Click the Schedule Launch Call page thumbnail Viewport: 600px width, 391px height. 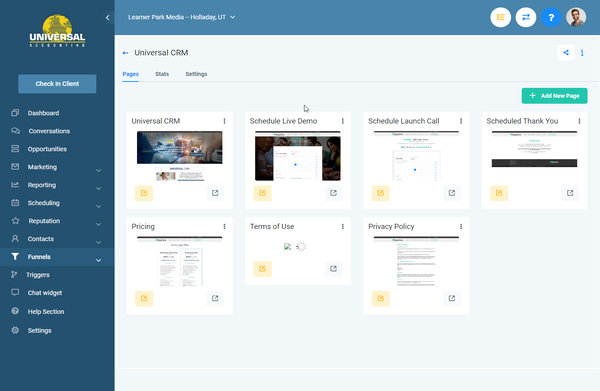pyautogui.click(x=416, y=156)
